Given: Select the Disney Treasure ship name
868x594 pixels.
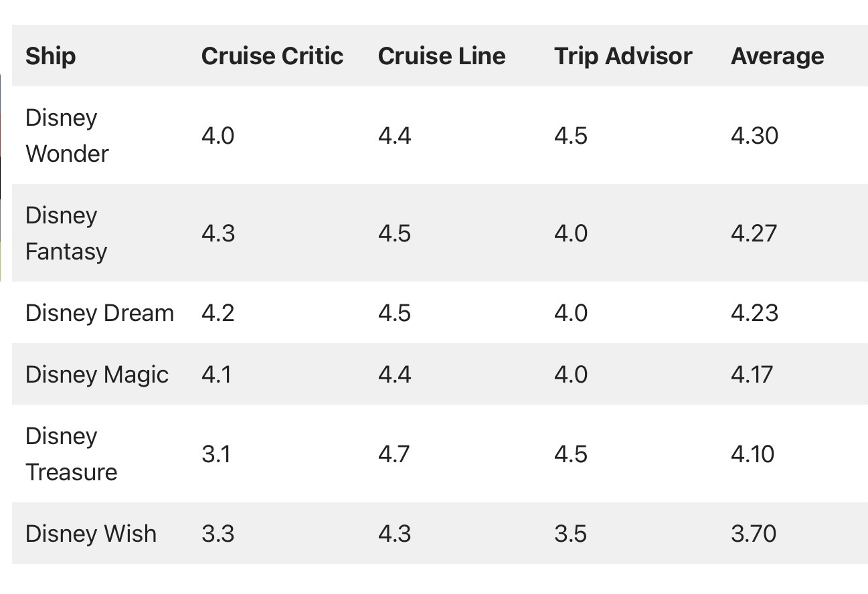Looking at the screenshot, I should tap(71, 454).
